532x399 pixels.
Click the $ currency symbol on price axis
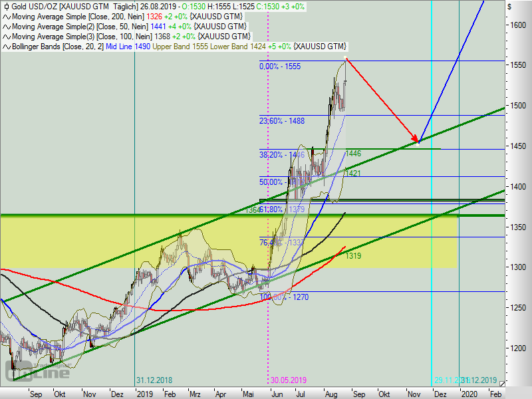[x=509, y=7]
